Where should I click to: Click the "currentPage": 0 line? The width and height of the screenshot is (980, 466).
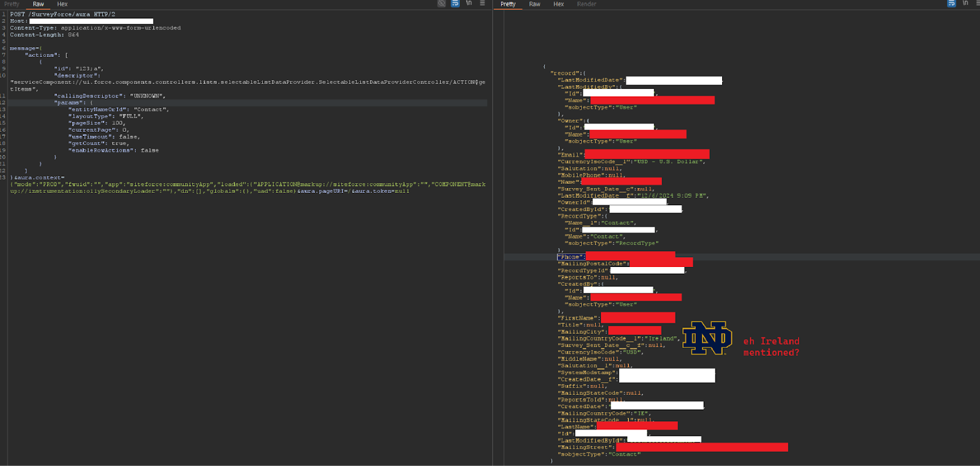(99, 130)
